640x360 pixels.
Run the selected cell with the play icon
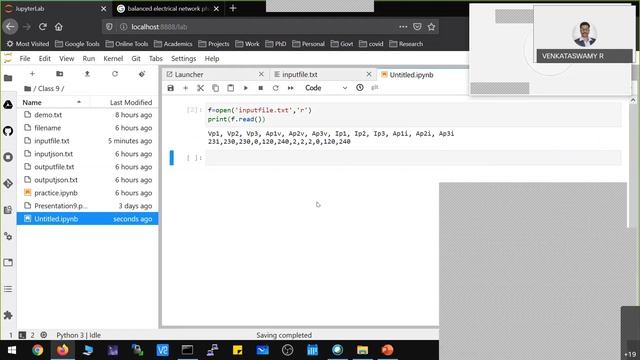coord(246,88)
